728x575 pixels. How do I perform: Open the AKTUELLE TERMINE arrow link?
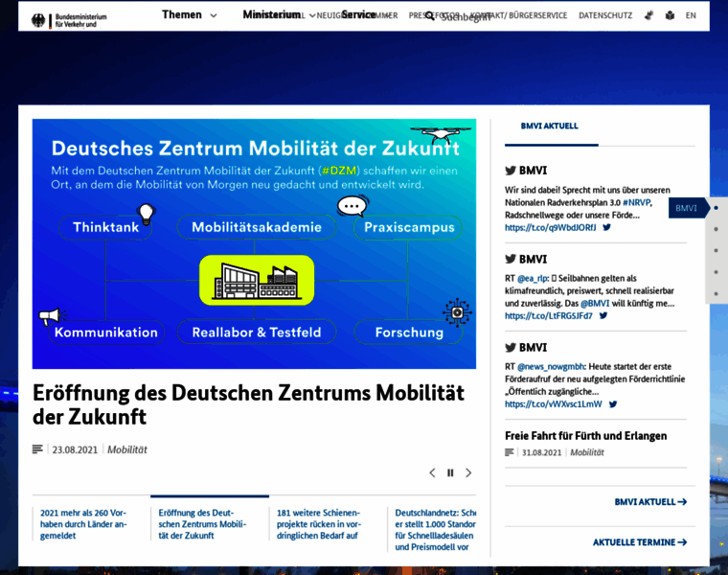pos(640,542)
